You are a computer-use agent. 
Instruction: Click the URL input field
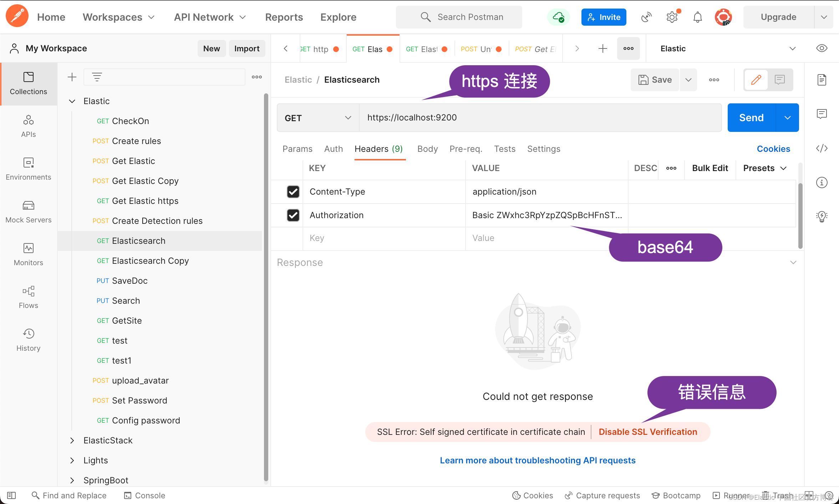pos(540,118)
